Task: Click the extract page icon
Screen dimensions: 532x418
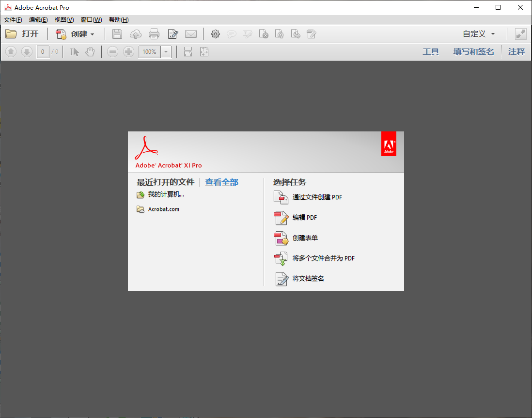Action: 296,34
